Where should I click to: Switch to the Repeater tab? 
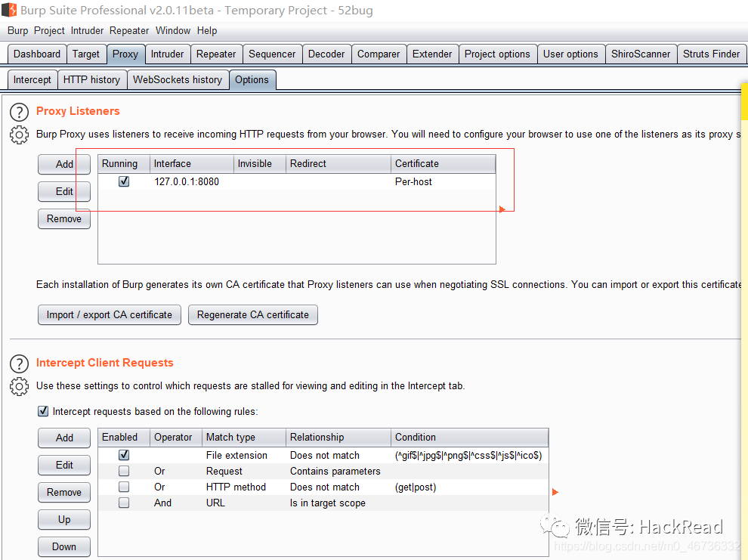[216, 54]
